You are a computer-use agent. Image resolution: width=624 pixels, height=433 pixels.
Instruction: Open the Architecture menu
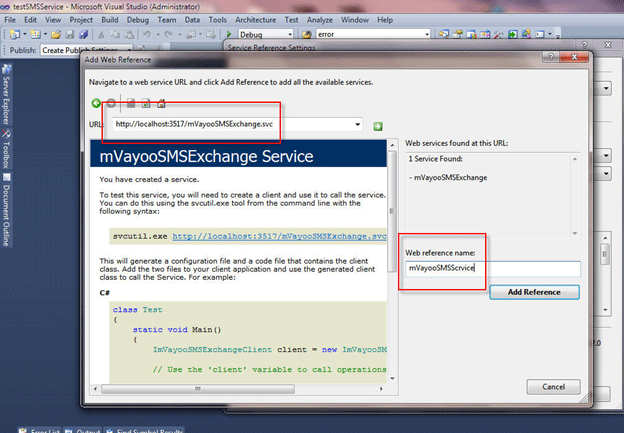tap(255, 20)
